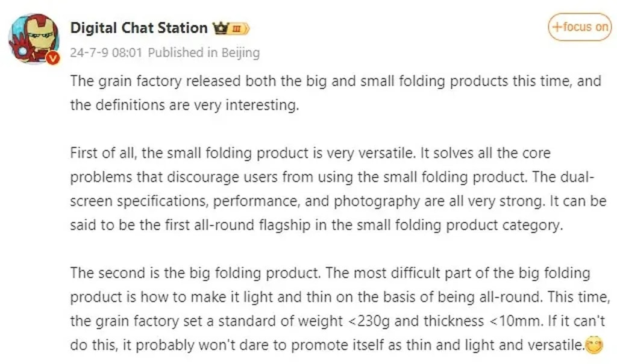The height and width of the screenshot is (364, 617).
Task: Click the crown membership icon
Action: pyautogui.click(x=219, y=28)
